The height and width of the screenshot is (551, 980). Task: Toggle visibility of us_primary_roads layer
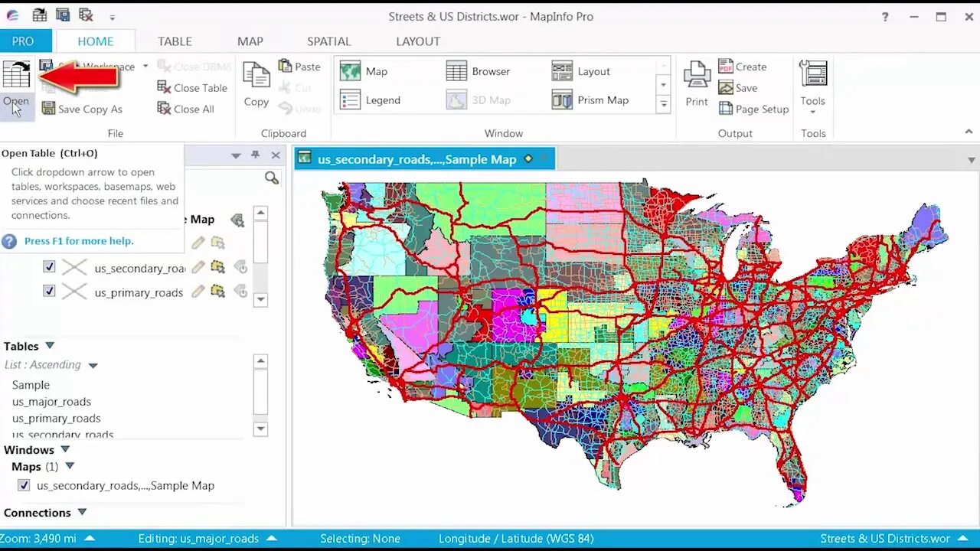49,291
